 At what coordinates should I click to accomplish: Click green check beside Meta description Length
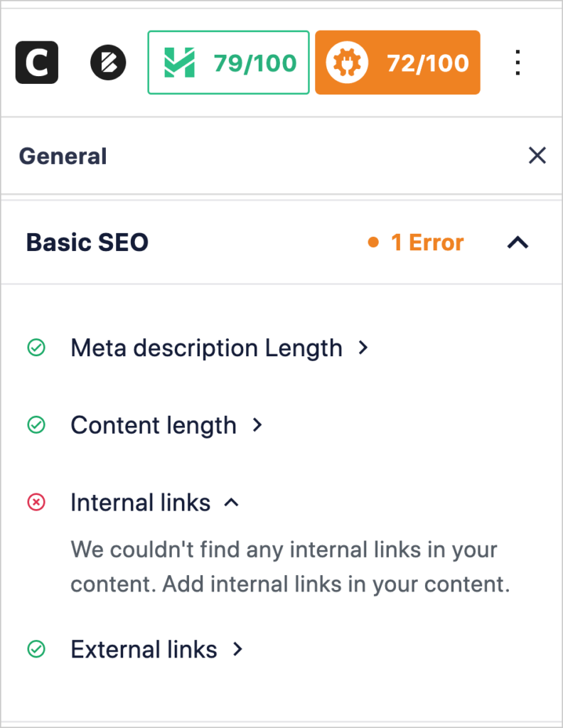[x=36, y=347]
